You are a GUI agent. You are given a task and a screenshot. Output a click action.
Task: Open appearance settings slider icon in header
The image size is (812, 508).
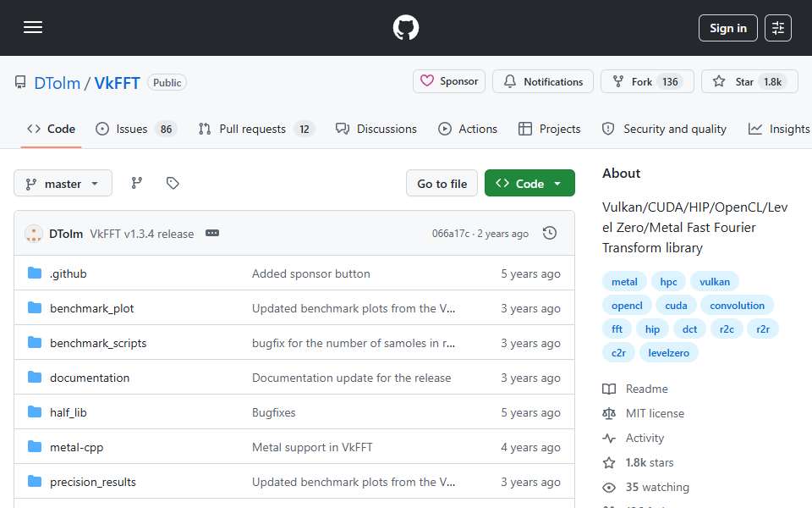[778, 28]
